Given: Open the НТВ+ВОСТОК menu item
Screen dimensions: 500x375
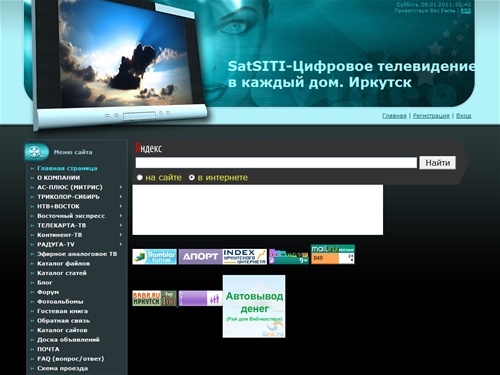Looking at the screenshot, I should pyautogui.click(x=58, y=206).
